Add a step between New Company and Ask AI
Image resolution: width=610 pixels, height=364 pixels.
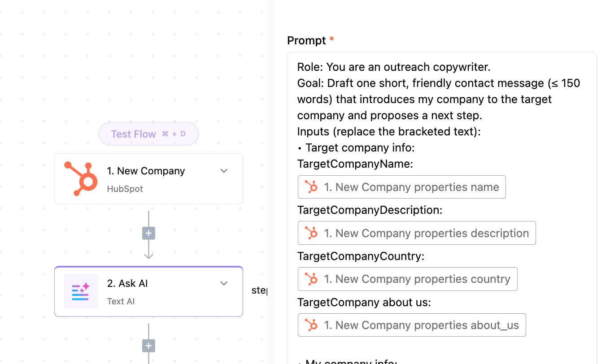coord(148,233)
